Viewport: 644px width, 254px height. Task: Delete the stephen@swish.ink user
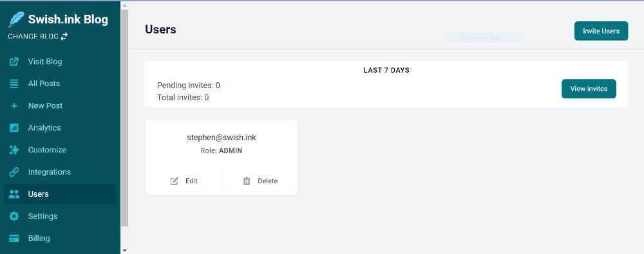(260, 181)
